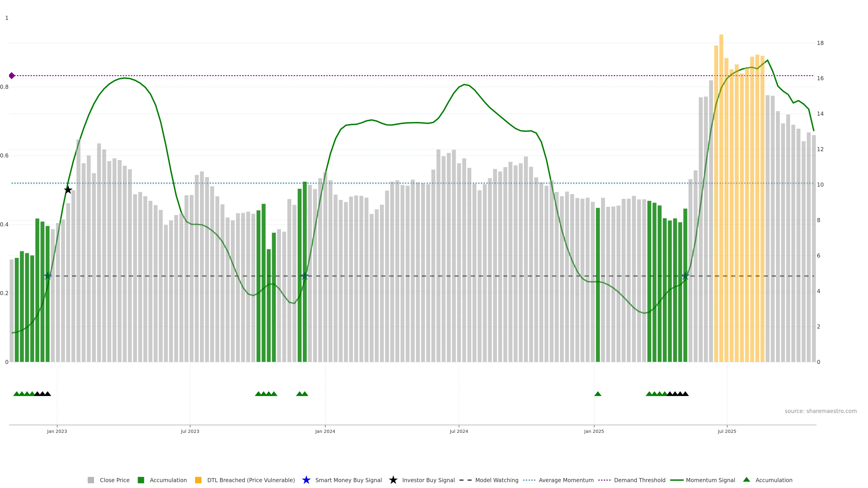This screenshot has width=868, height=488.
Task: Click the Jan 2023 axis label
Action: click(57, 431)
